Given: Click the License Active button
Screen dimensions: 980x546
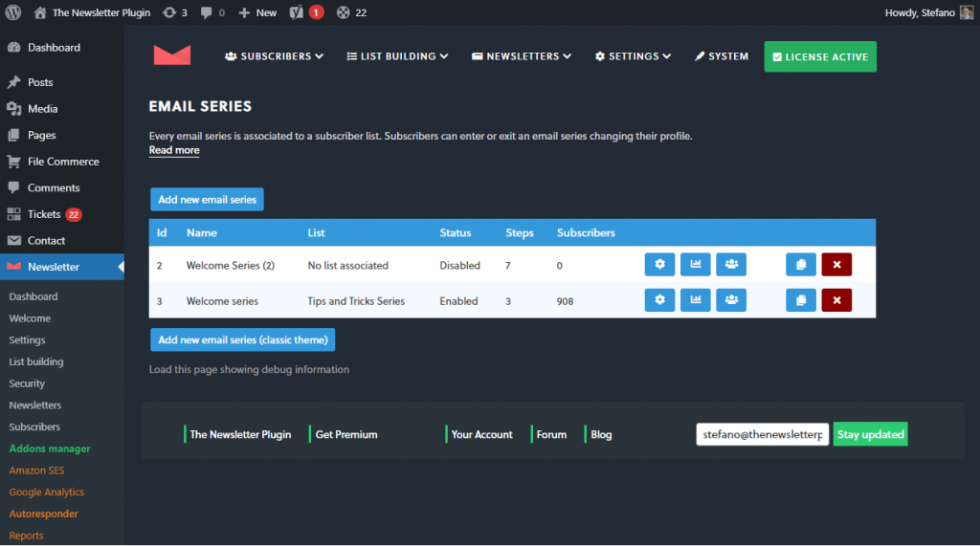Looking at the screenshot, I should (820, 56).
